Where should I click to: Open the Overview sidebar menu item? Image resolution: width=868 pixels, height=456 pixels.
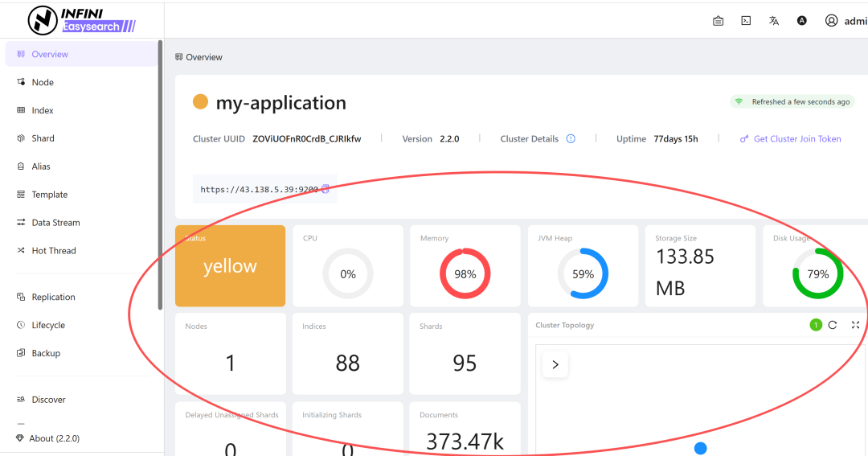click(81, 55)
